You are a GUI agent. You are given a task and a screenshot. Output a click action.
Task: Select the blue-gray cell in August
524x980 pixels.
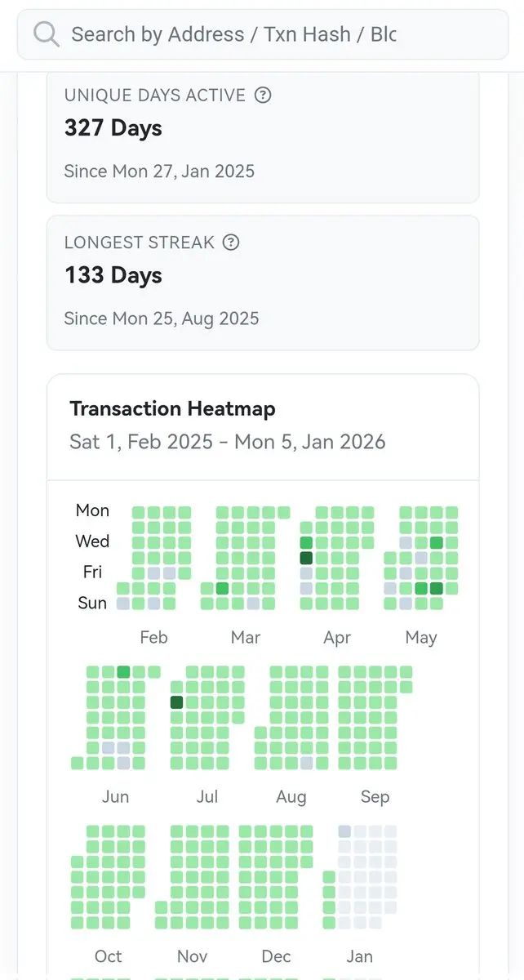tap(306, 763)
